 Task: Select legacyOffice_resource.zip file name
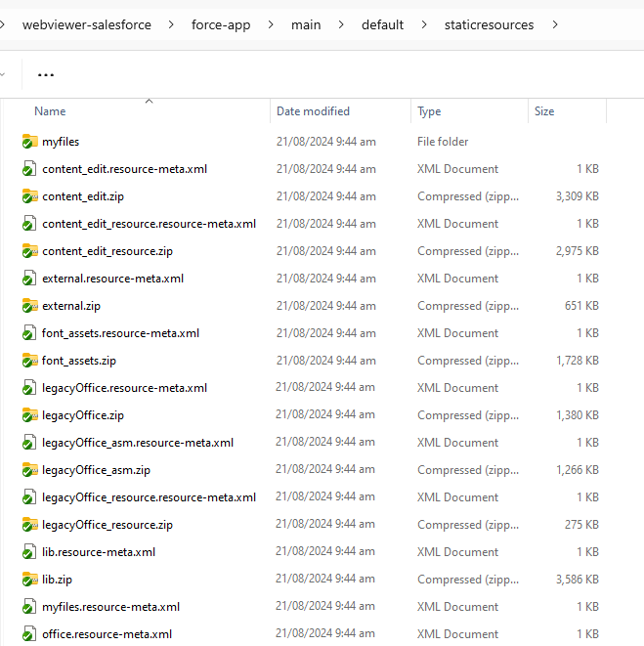107,525
